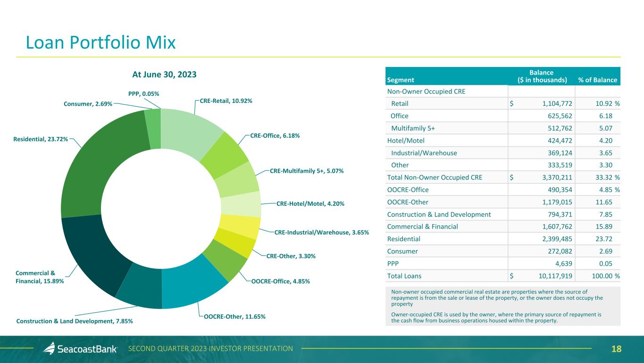Select the Total Non-Owner Occupied CRE row
Image resolution: width=644 pixels, height=363 pixels.
(503, 178)
